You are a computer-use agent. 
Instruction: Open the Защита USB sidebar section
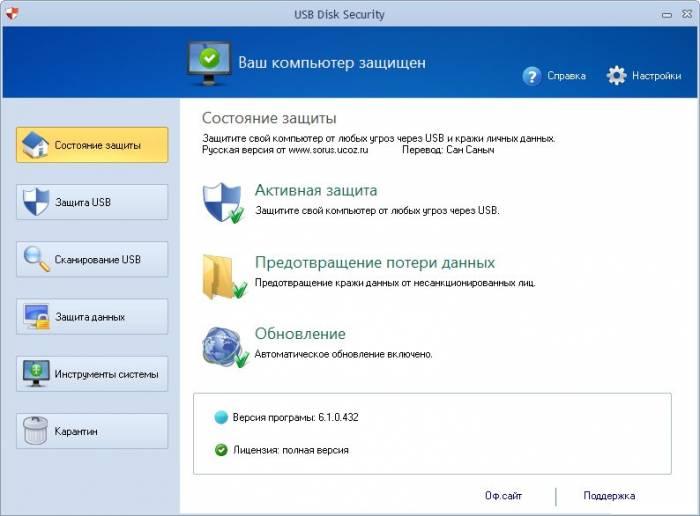click(x=92, y=202)
